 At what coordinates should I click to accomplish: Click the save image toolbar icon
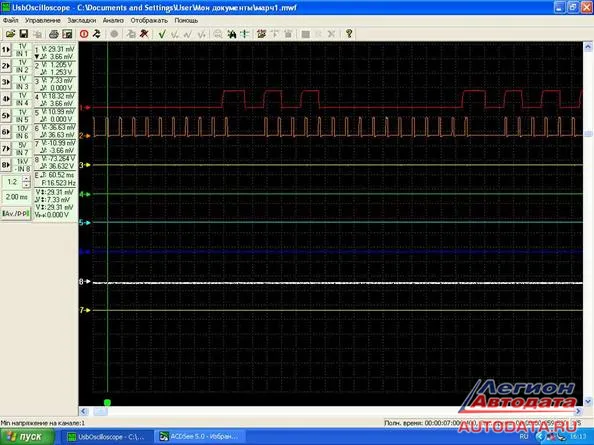(x=67, y=34)
